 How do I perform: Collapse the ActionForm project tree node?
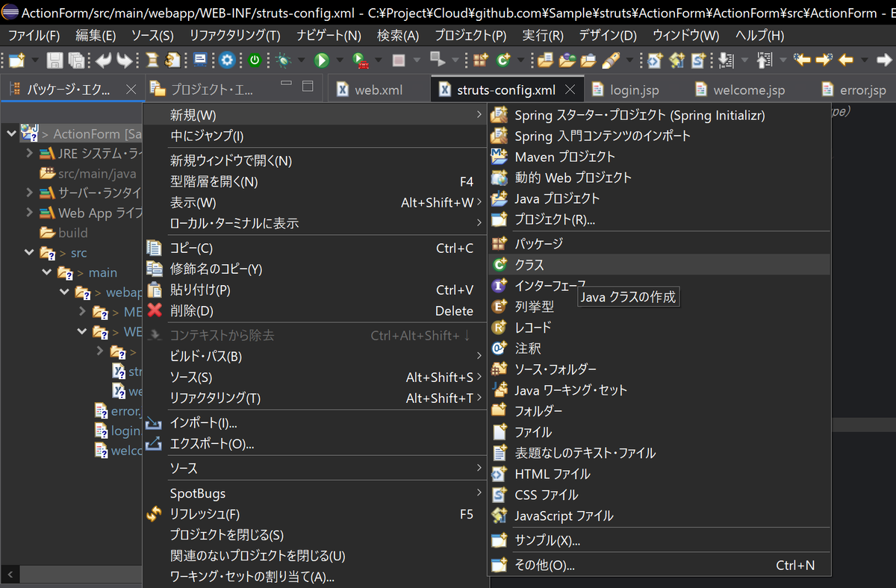[x=11, y=134]
